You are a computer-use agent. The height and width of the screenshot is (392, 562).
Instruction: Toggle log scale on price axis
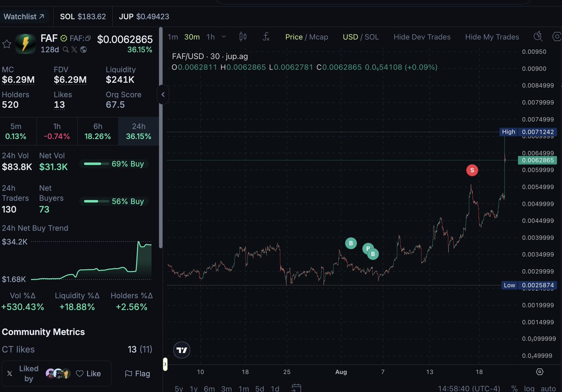[x=529, y=388]
